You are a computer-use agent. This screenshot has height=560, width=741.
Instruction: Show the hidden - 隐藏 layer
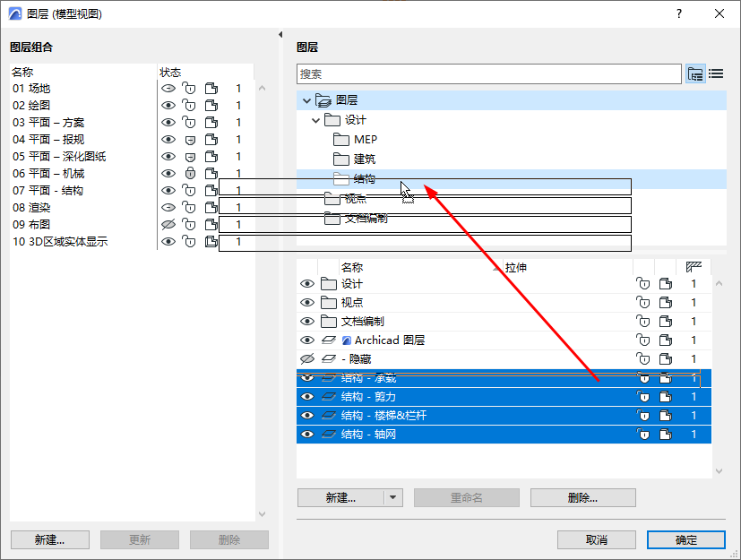click(x=307, y=358)
